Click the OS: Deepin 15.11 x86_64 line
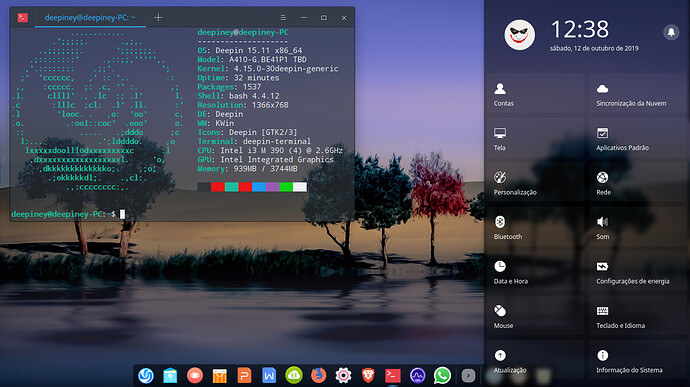The image size is (690, 387). tap(250, 50)
